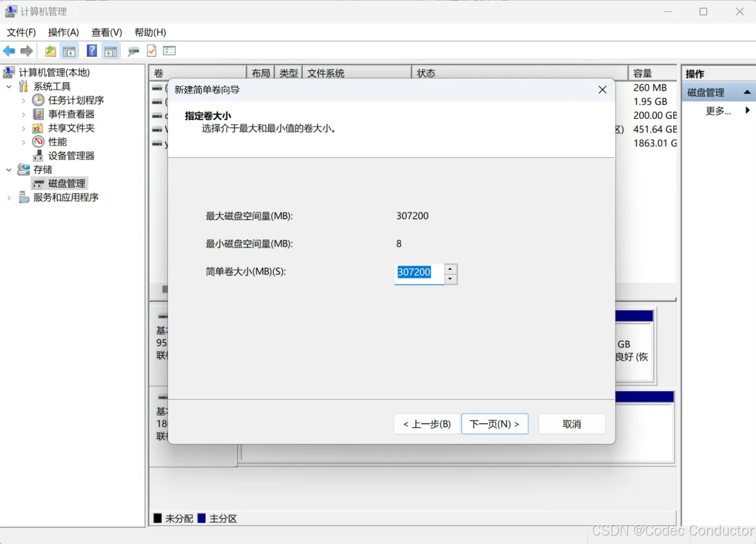Click the Shared Folders icon in tree
Image resolution: width=756 pixels, height=544 pixels.
[38, 128]
